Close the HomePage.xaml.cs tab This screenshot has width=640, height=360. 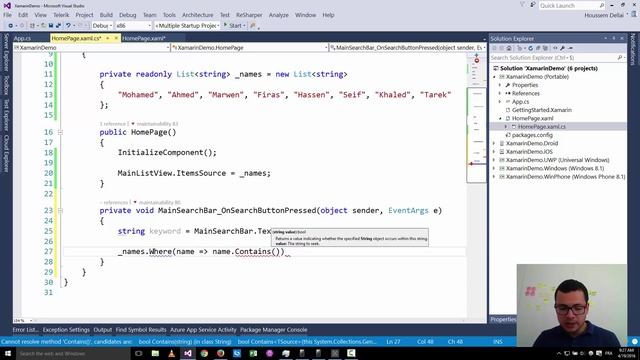click(116, 38)
